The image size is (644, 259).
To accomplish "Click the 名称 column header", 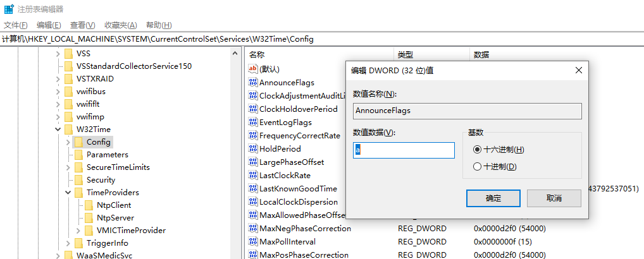I will 319,54.
